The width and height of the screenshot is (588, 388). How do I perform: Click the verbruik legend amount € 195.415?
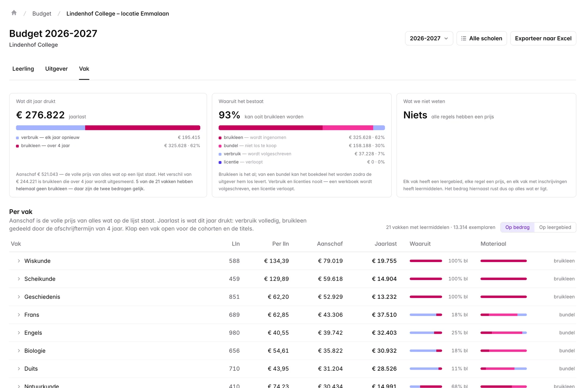[x=189, y=138]
